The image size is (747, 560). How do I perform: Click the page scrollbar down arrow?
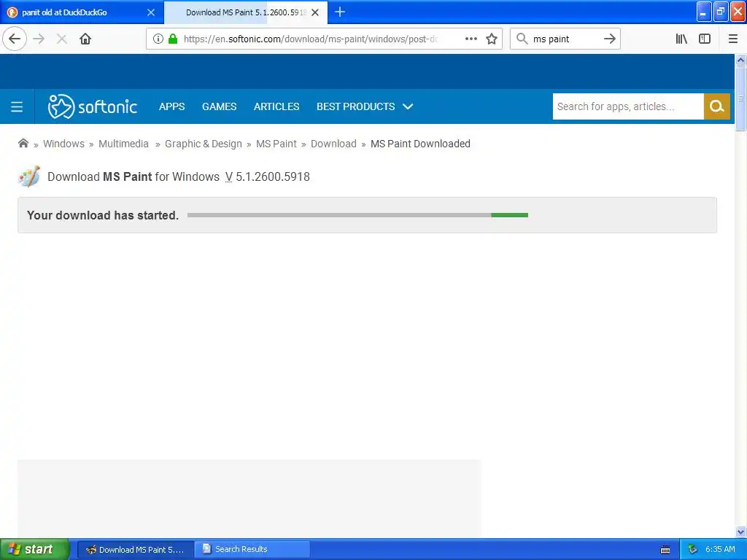[740, 532]
